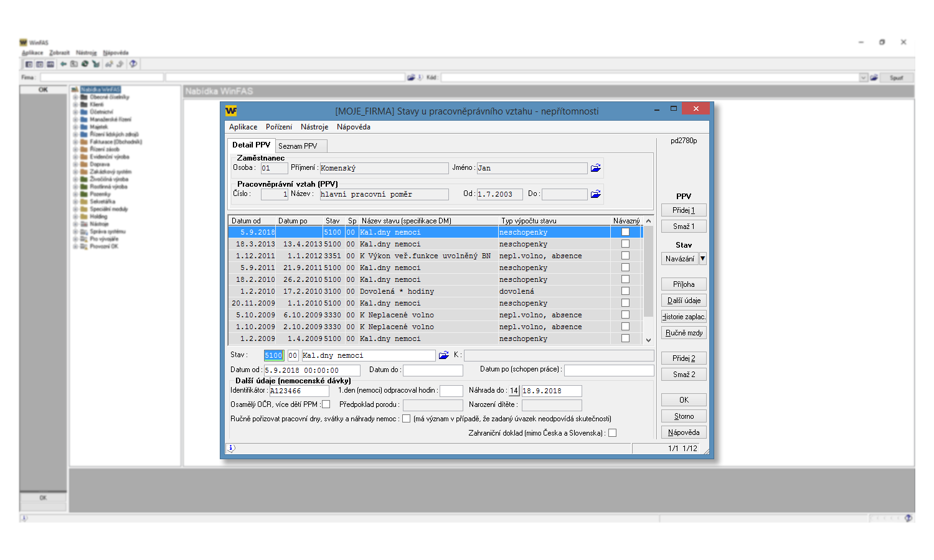Switch to the Seznam PPV tab
This screenshot has height=560, width=934.
(x=298, y=146)
